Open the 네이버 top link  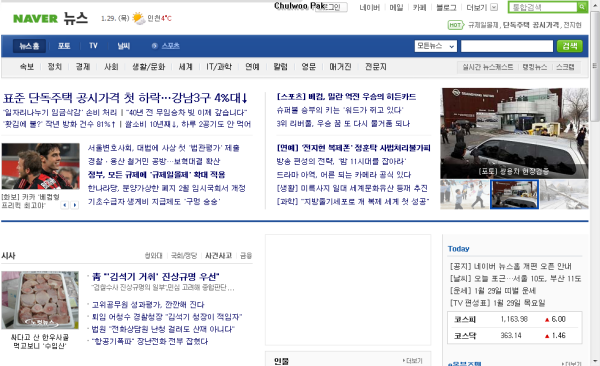pyautogui.click(x=369, y=7)
